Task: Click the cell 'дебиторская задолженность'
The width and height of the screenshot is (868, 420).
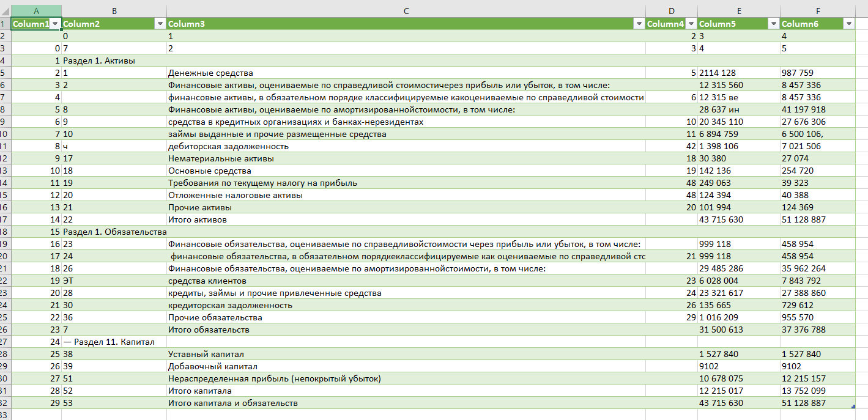Action: click(406, 146)
